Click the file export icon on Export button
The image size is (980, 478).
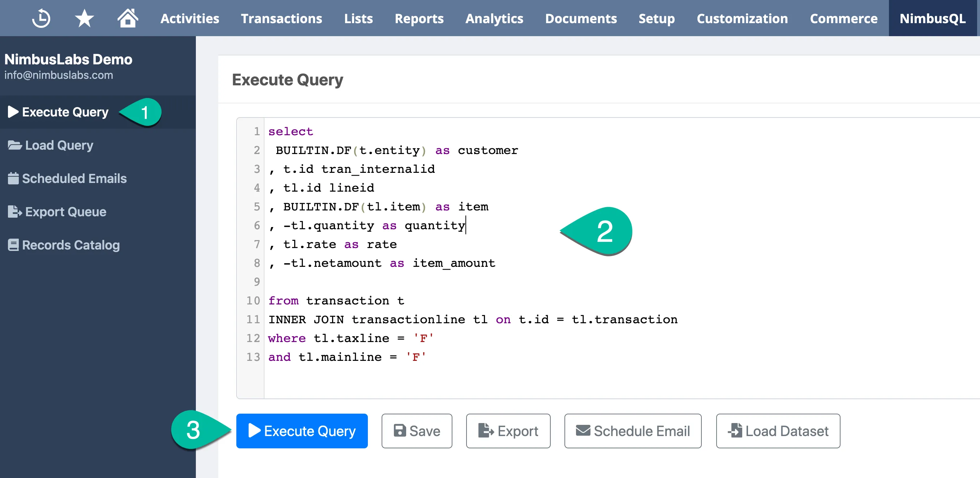tap(486, 430)
